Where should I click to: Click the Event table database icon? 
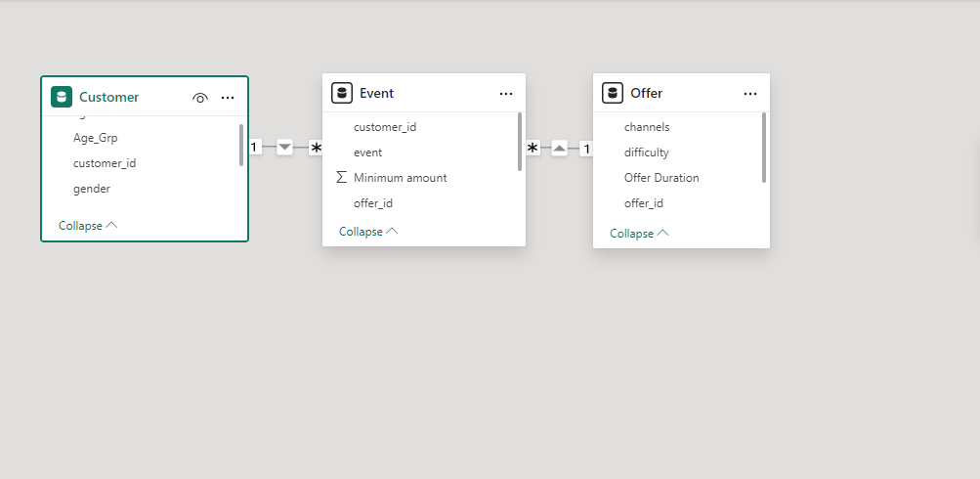(342, 93)
